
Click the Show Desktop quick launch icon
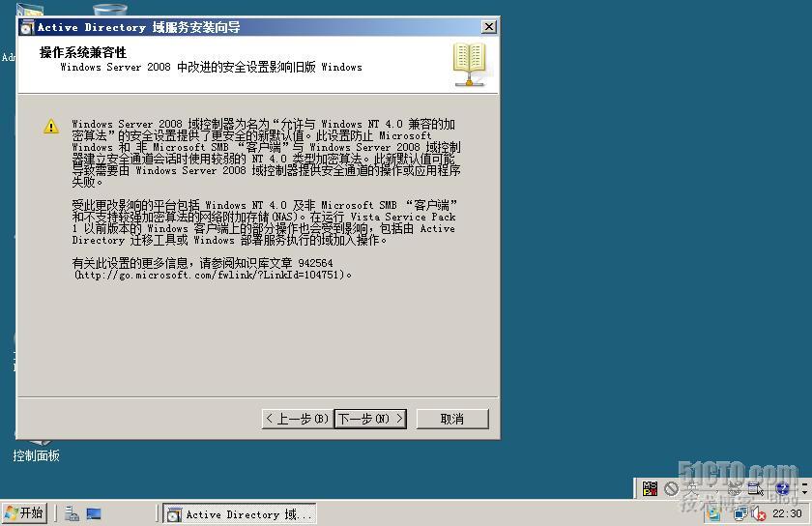click(94, 513)
